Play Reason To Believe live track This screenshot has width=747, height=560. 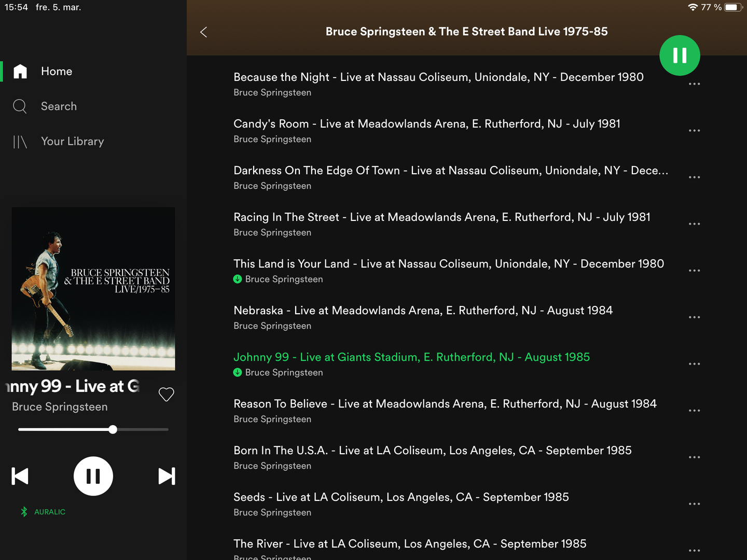point(445,411)
